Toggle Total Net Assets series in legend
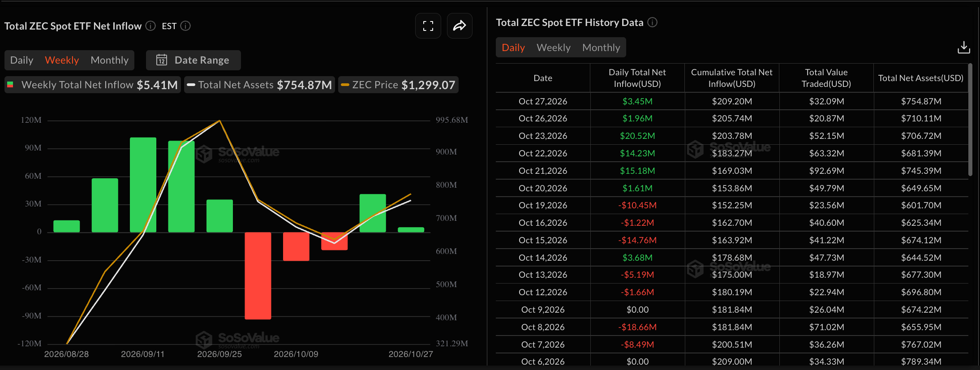 pyautogui.click(x=259, y=85)
